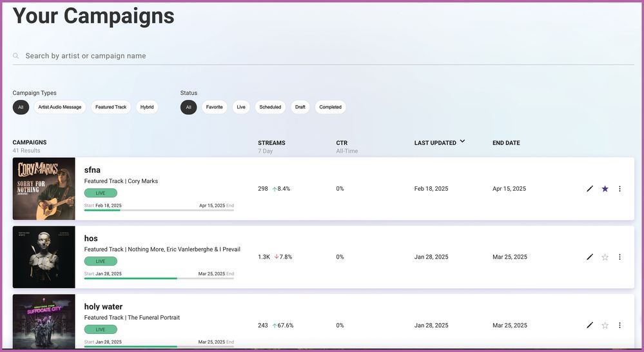Viewport: 644px width, 352px height.
Task: Select the Hybrid campaign type filter
Action: click(x=147, y=107)
